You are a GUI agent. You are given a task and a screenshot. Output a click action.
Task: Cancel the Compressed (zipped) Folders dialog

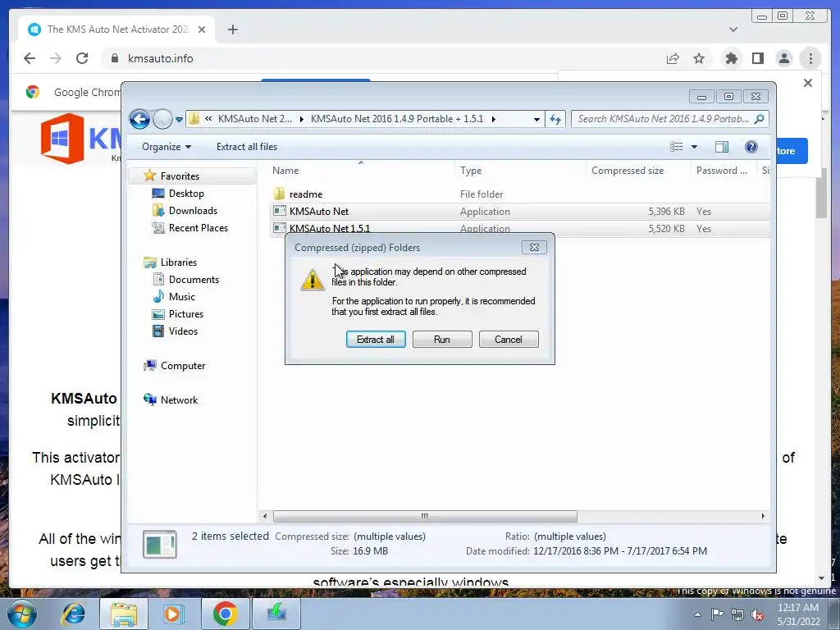(x=509, y=339)
